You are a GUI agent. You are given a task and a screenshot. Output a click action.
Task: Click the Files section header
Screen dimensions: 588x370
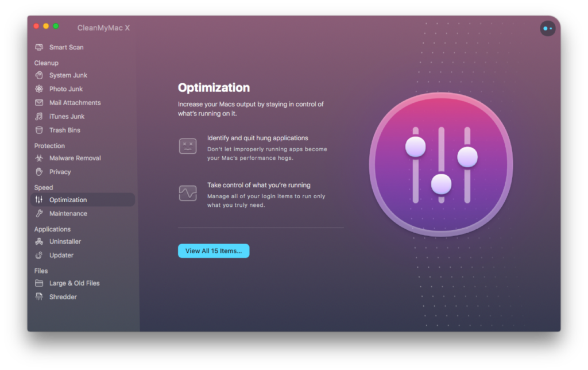pos(41,271)
